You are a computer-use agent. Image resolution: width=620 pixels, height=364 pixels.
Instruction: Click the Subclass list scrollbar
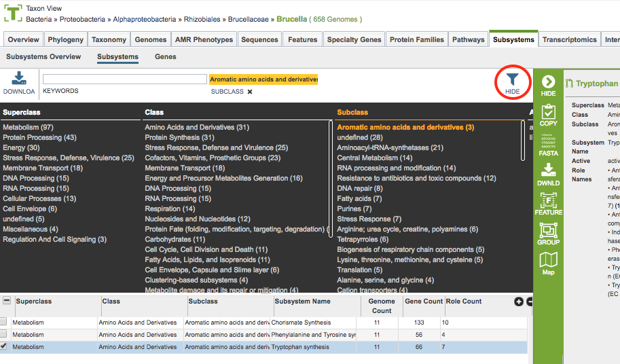coord(523,141)
